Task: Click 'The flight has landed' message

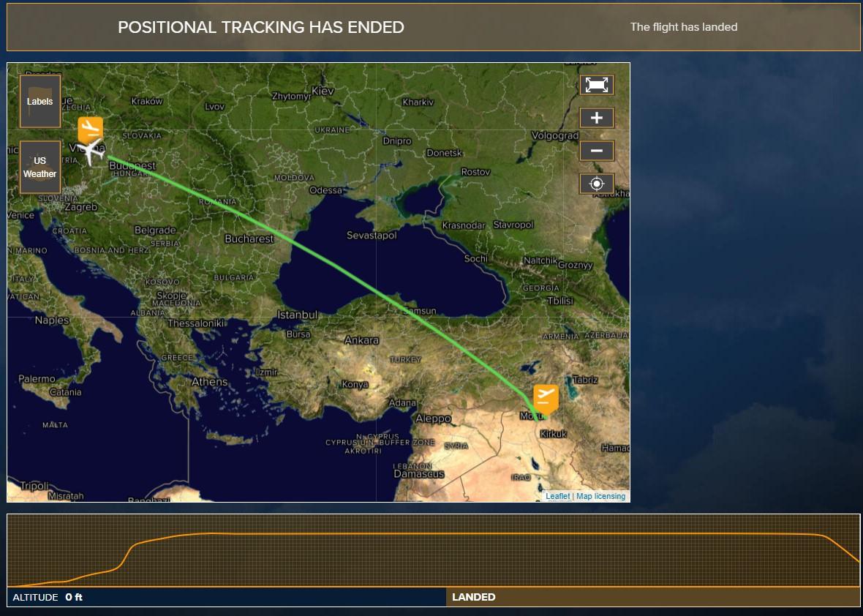Action: [x=683, y=27]
